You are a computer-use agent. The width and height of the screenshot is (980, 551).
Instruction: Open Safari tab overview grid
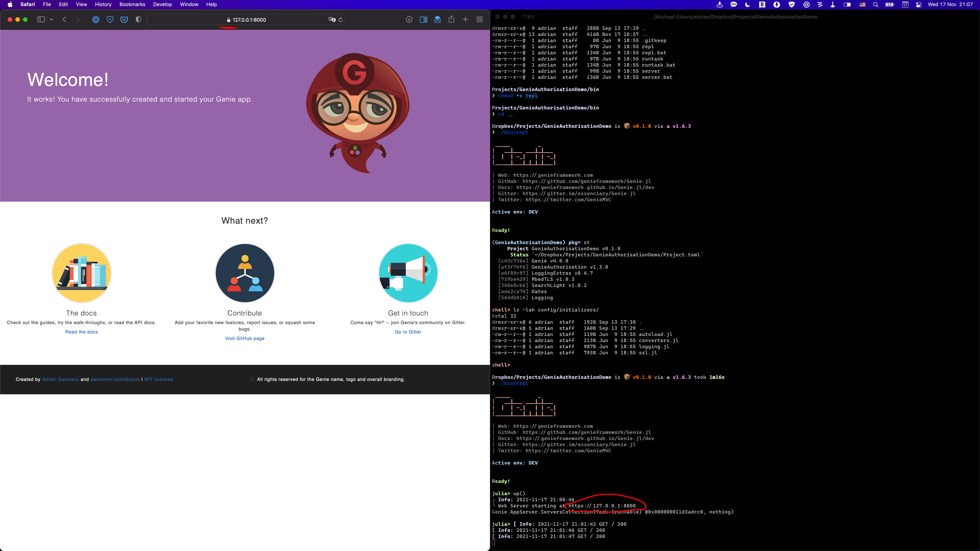coord(480,19)
